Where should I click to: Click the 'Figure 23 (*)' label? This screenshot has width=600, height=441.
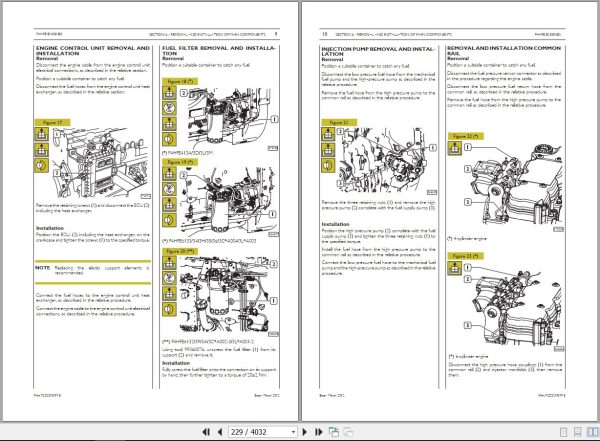click(x=466, y=256)
